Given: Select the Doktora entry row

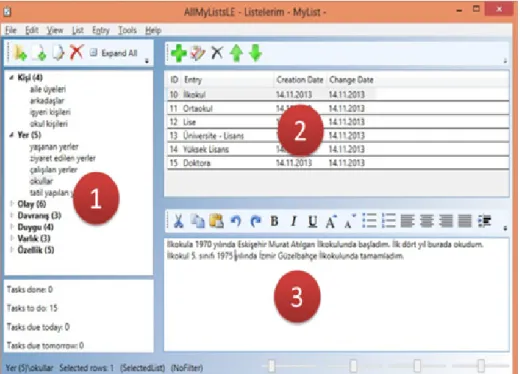Looking at the screenshot, I should (x=338, y=163).
